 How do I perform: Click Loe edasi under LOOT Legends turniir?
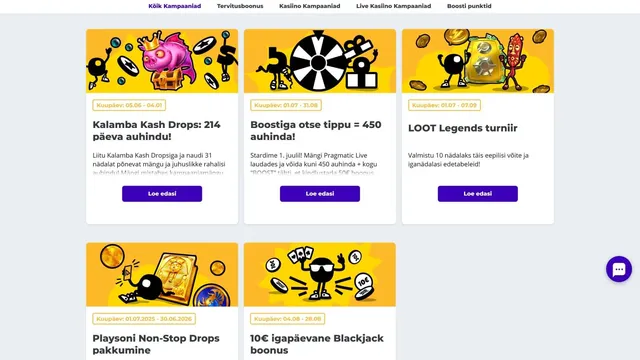(x=478, y=194)
